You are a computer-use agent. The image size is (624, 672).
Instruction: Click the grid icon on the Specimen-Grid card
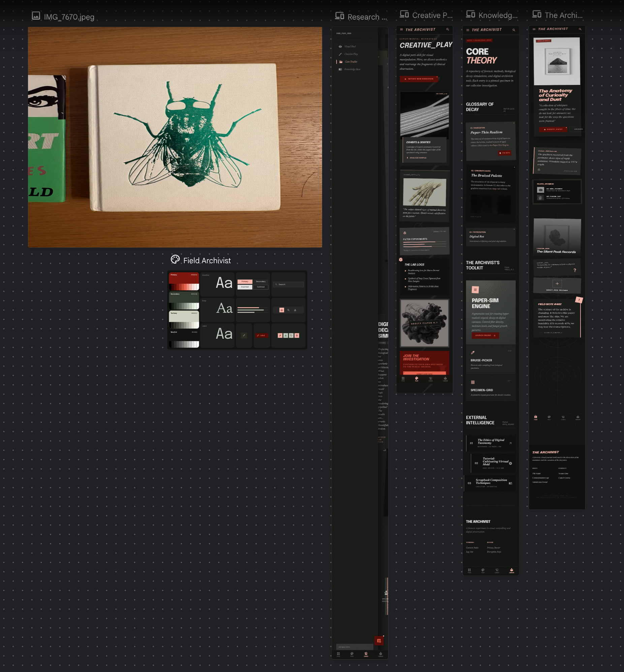(473, 382)
